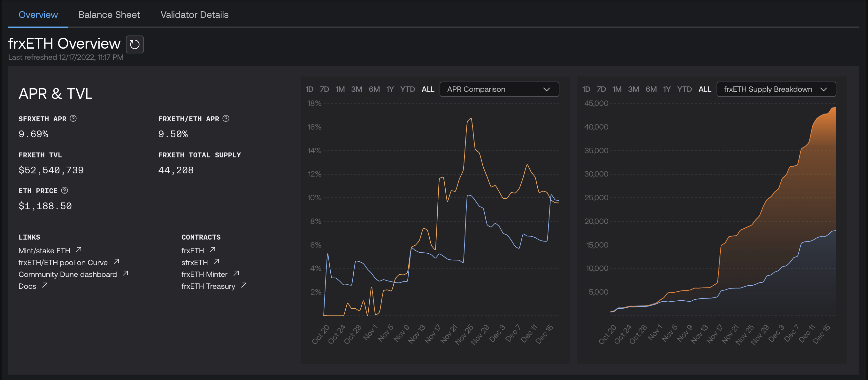This screenshot has width=868, height=380.
Task: Open the frxETH contract link
Action: click(193, 251)
